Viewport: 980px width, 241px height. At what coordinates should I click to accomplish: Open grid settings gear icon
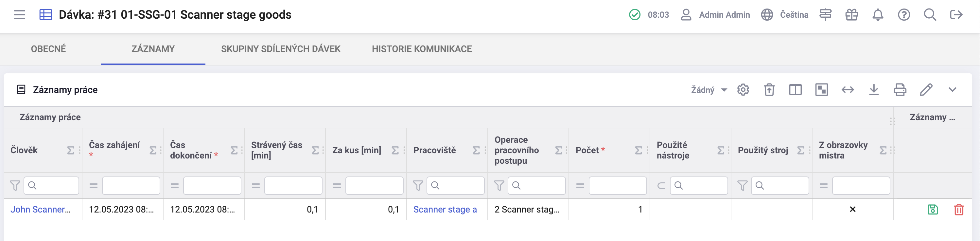743,90
